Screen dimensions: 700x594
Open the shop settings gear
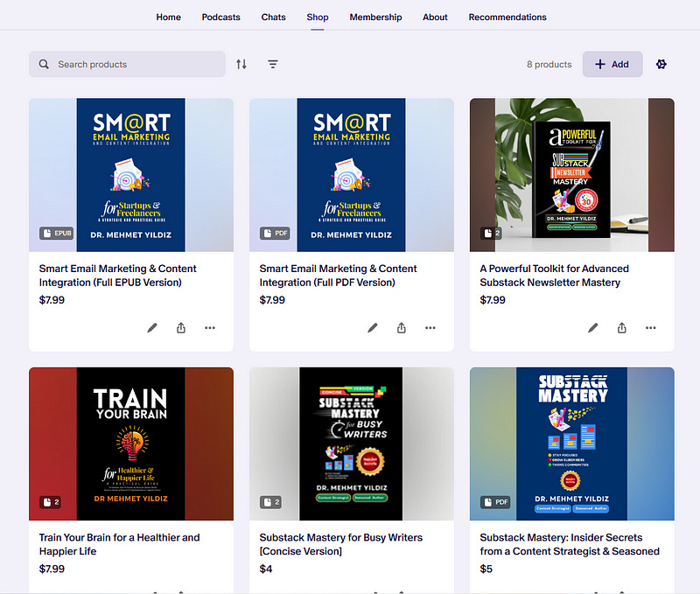click(x=661, y=64)
